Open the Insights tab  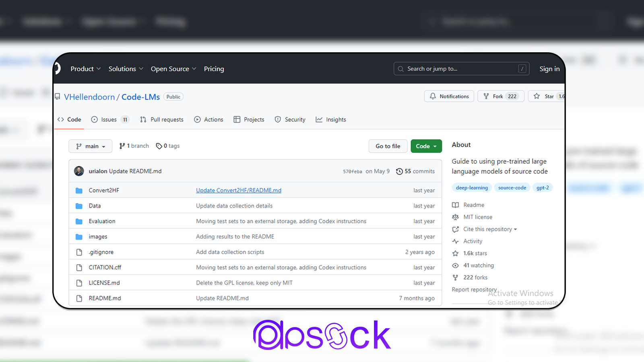[x=331, y=119]
